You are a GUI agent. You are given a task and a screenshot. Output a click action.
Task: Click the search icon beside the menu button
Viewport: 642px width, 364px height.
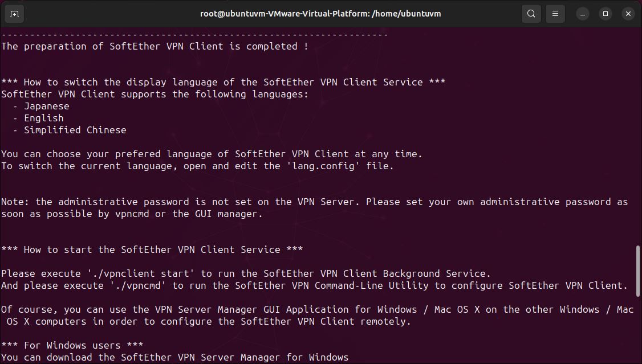click(531, 13)
